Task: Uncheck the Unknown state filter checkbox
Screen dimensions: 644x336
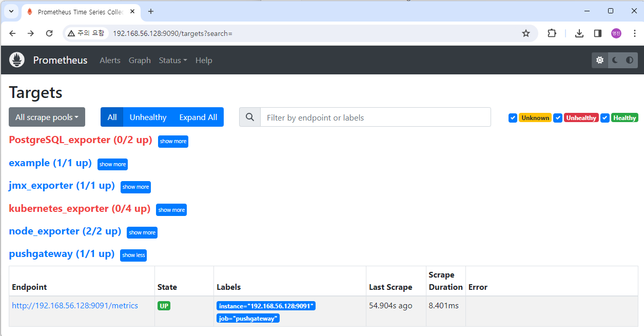Action: coord(513,118)
